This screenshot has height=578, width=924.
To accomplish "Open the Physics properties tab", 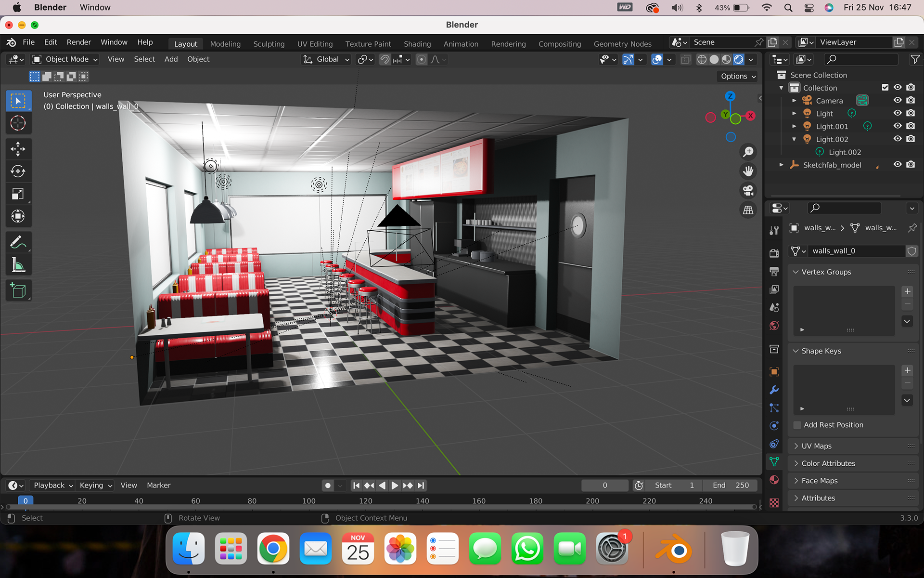I will point(774,426).
